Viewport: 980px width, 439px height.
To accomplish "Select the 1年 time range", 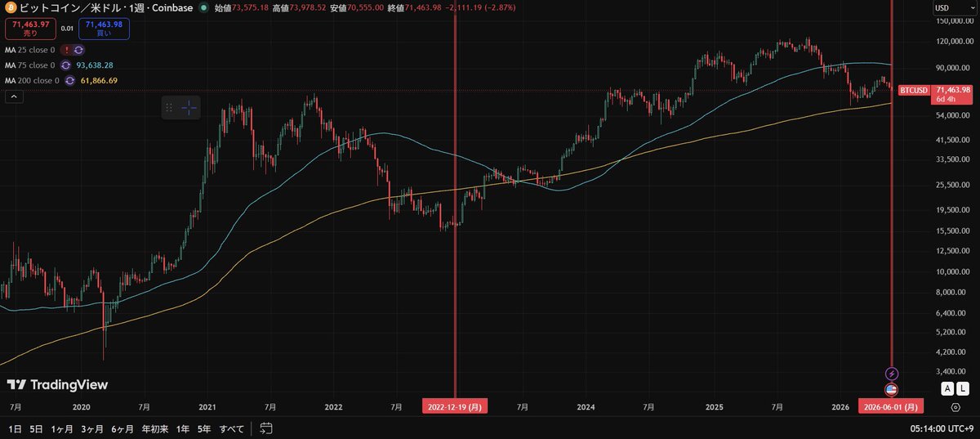I will coord(183,428).
